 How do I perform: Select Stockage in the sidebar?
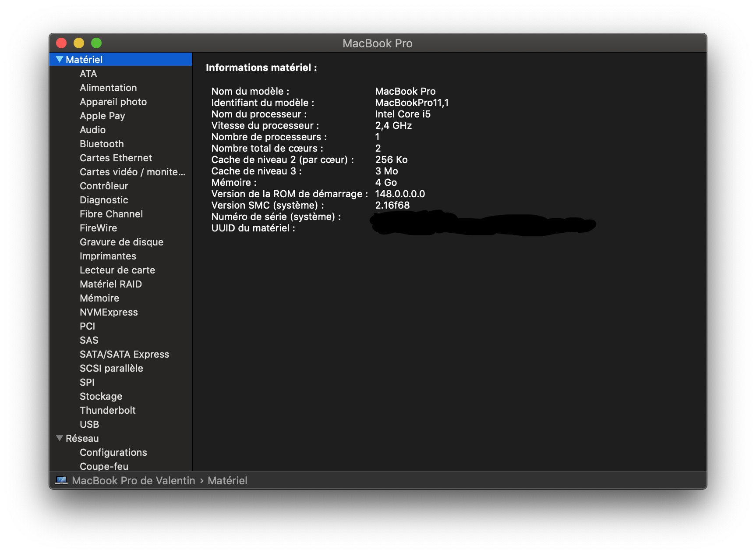101,396
